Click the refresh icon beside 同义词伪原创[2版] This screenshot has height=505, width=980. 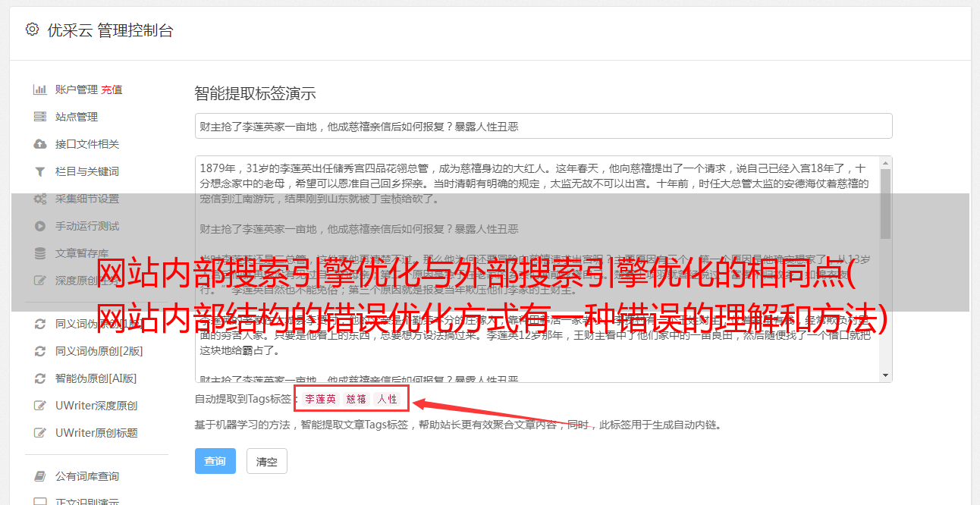pos(40,351)
